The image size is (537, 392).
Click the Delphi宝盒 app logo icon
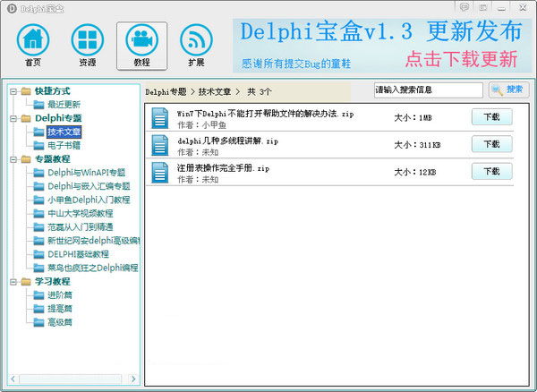pyautogui.click(x=12, y=9)
